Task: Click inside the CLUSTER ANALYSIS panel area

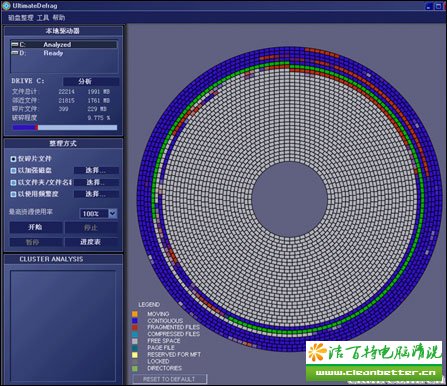Action: (x=63, y=326)
